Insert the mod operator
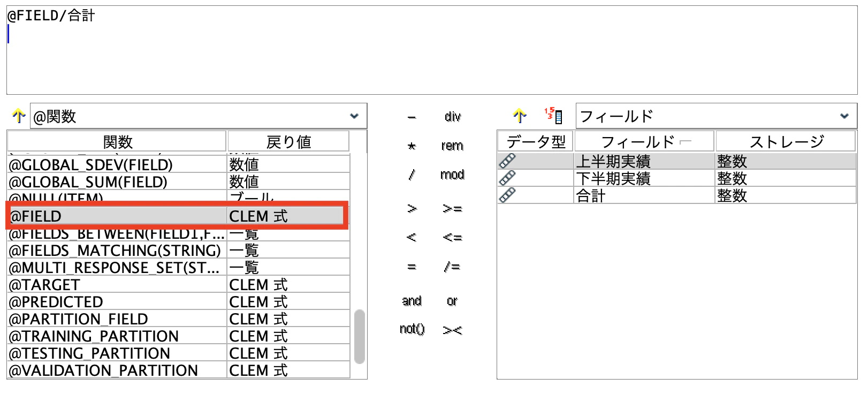Image resolution: width=868 pixels, height=394 pixels. point(452,175)
